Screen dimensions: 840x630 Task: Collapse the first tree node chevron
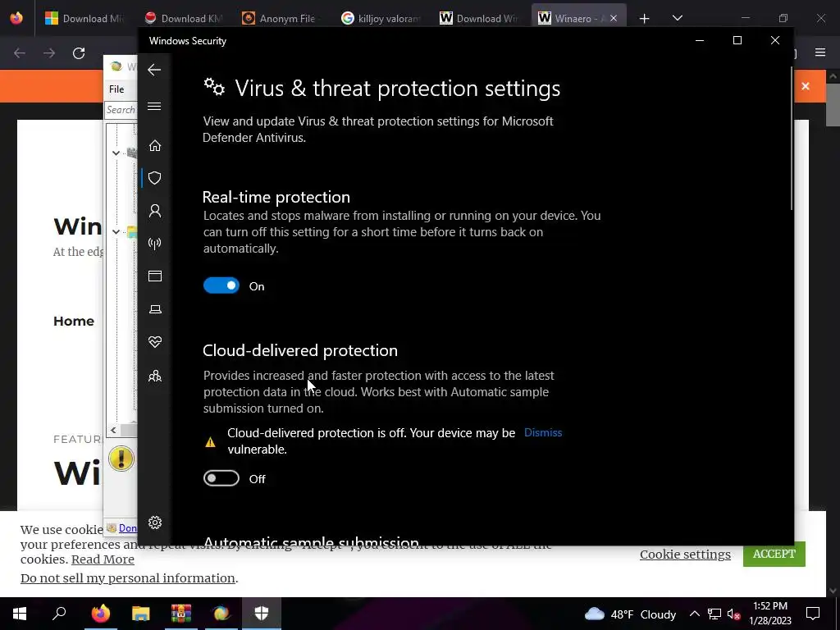pos(116,153)
